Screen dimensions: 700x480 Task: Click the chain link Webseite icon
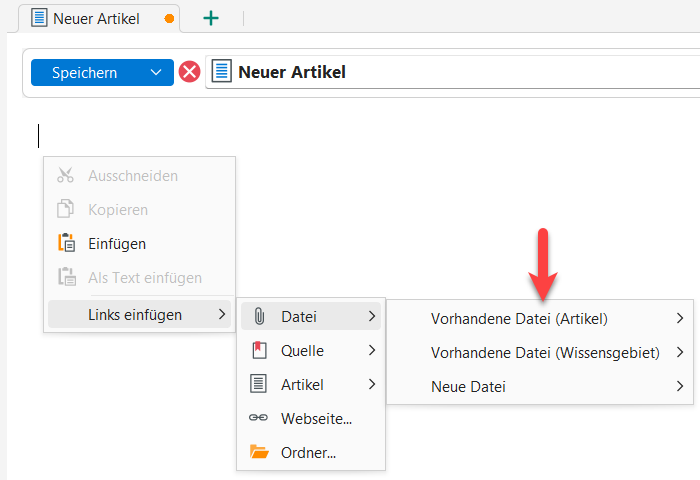click(259, 418)
